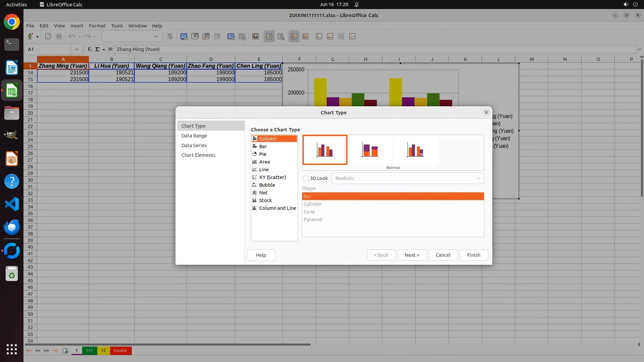Pick the XY (Scatter) chart type
The width and height of the screenshot is (644, 362).
tap(272, 177)
